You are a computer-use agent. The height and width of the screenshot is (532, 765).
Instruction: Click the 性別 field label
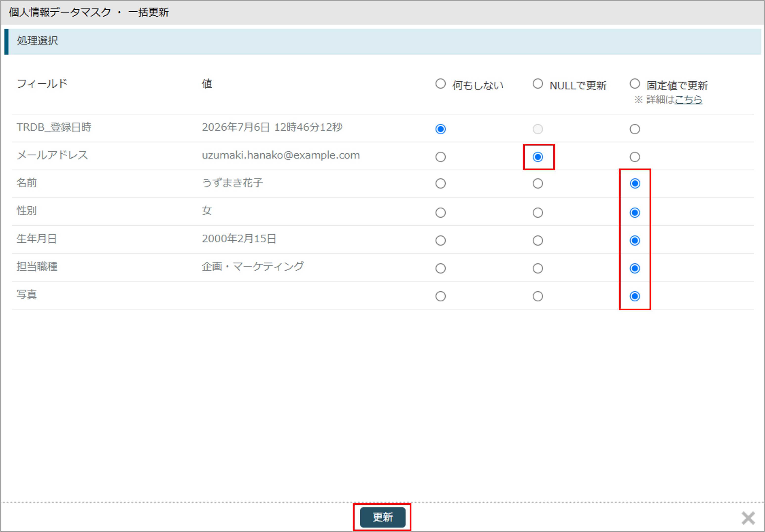pos(27,210)
